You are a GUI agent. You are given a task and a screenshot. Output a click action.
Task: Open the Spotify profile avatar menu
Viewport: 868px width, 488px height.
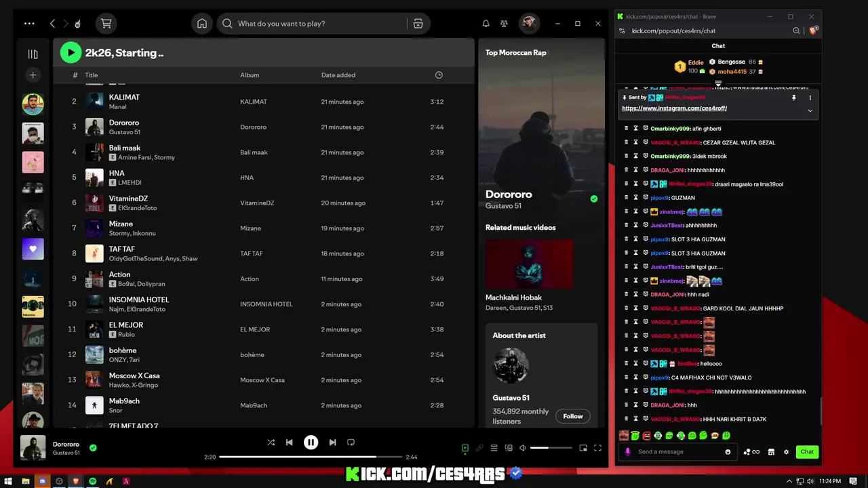pos(529,24)
